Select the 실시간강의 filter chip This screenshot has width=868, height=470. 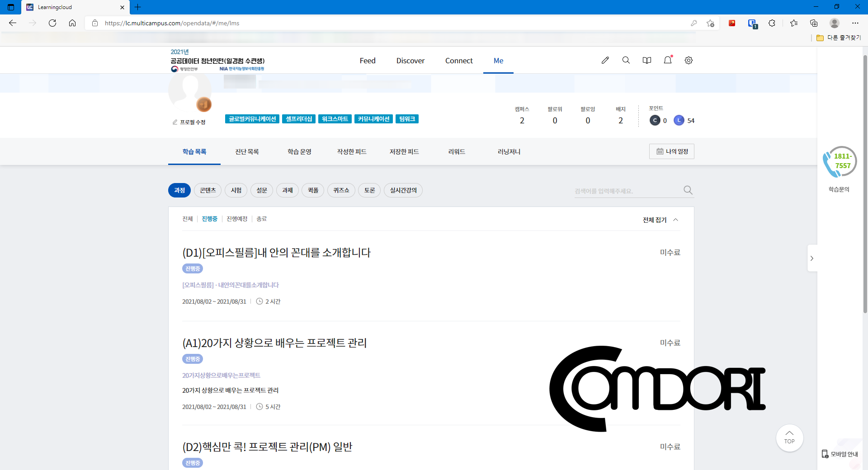[403, 190]
